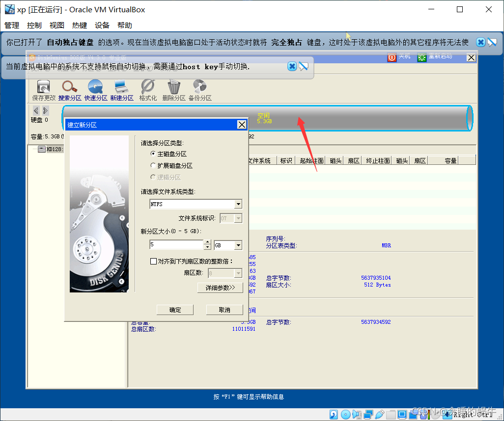Click the host key arrow indicator icon
This screenshot has width=504, height=421.
(x=448, y=414)
